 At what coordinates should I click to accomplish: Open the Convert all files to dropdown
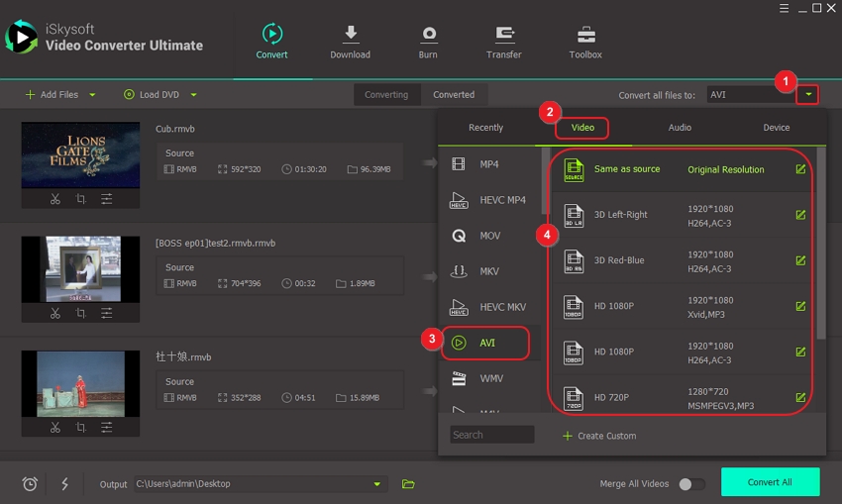(x=810, y=95)
